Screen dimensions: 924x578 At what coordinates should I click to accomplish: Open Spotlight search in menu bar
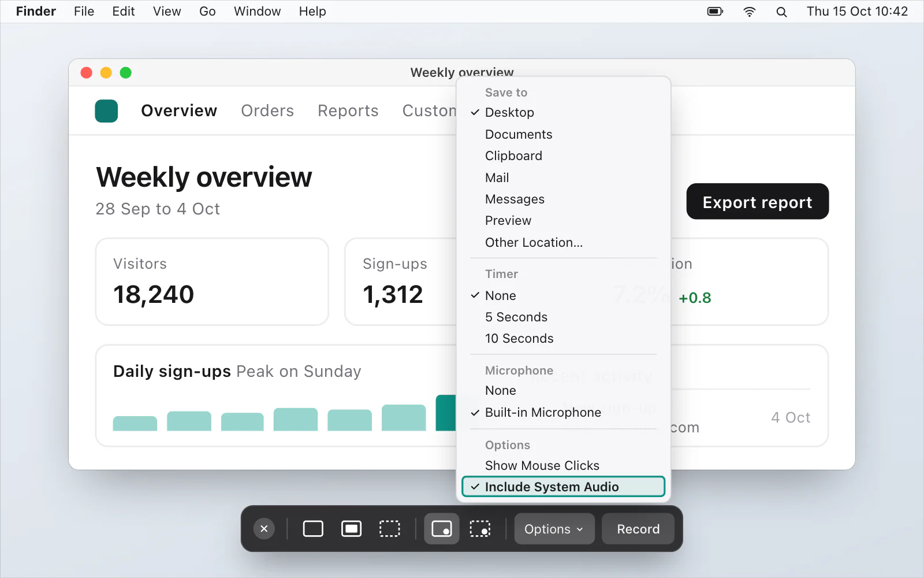tap(781, 12)
